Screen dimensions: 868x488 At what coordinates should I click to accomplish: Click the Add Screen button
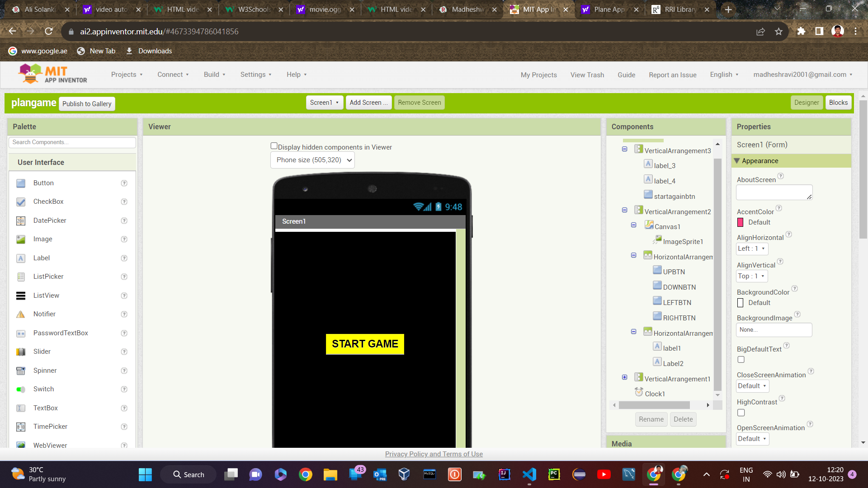[368, 103]
